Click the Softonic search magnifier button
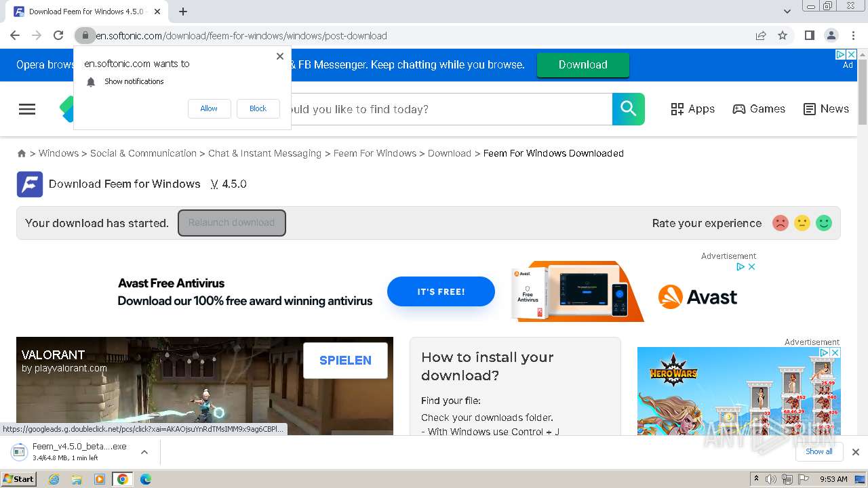The image size is (868, 488). [x=629, y=109]
